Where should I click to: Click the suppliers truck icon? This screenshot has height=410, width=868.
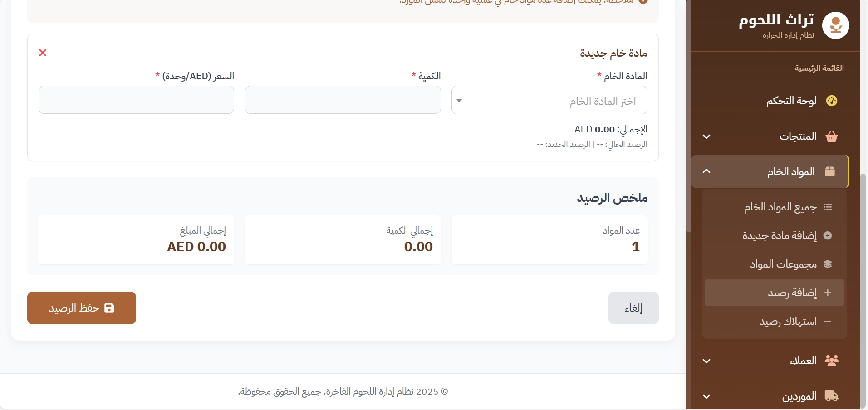pyautogui.click(x=831, y=396)
